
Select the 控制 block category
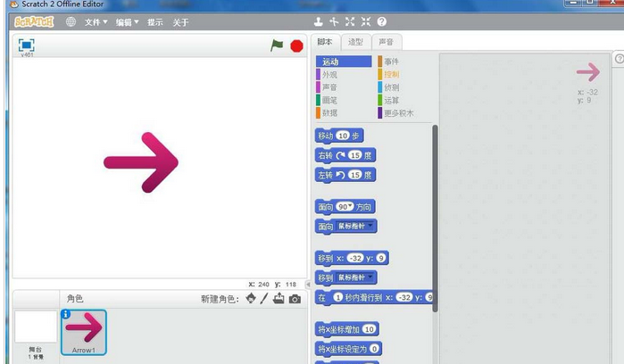coord(392,75)
